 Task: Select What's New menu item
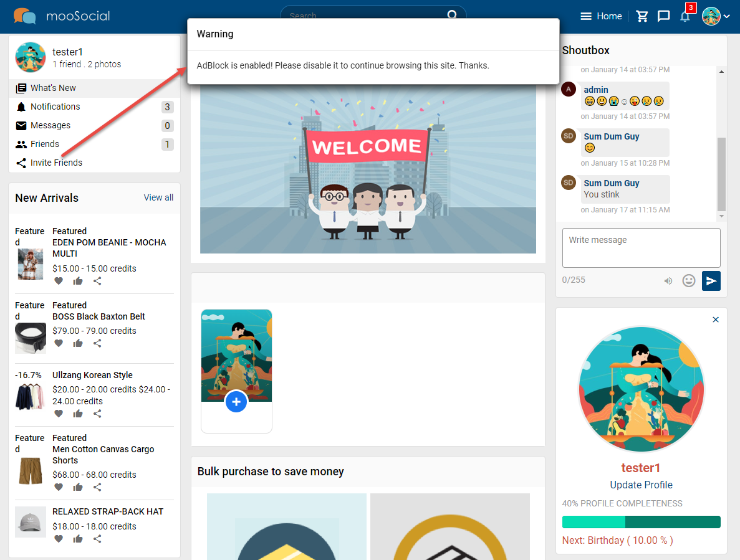coord(94,88)
